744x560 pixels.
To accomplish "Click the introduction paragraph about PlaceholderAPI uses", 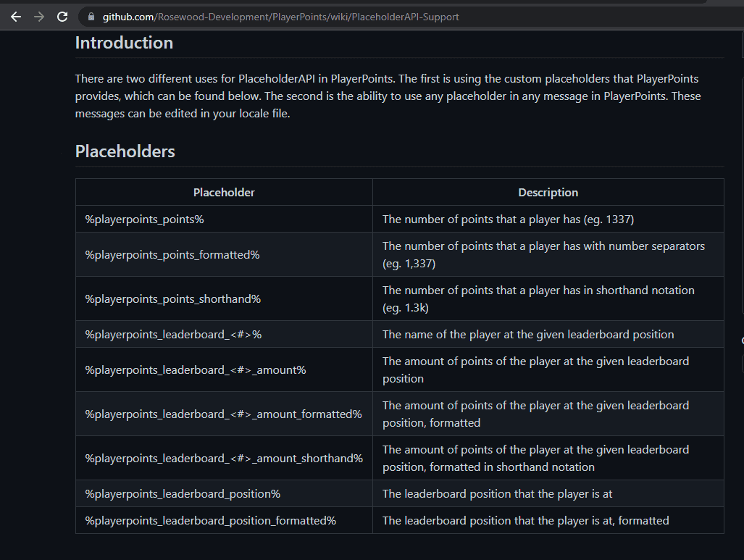I will click(388, 96).
